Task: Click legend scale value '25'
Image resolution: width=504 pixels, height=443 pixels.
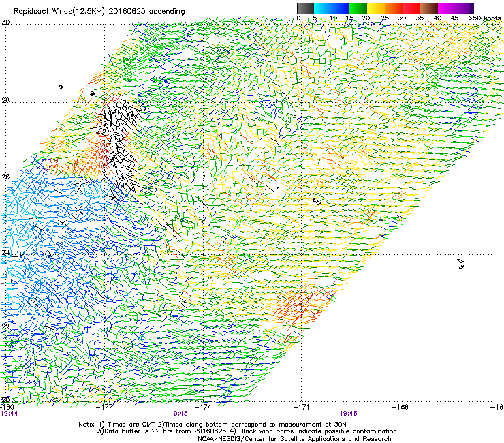Action: pyautogui.click(x=385, y=18)
